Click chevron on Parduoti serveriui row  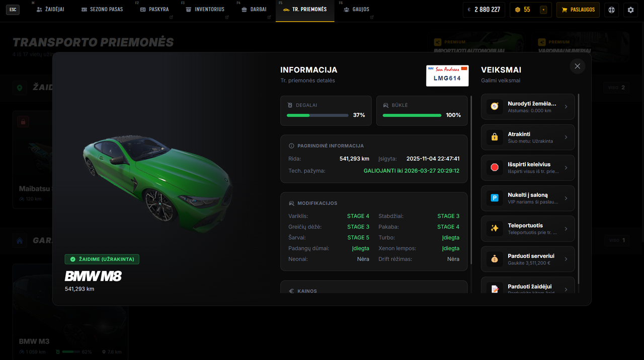566,259
